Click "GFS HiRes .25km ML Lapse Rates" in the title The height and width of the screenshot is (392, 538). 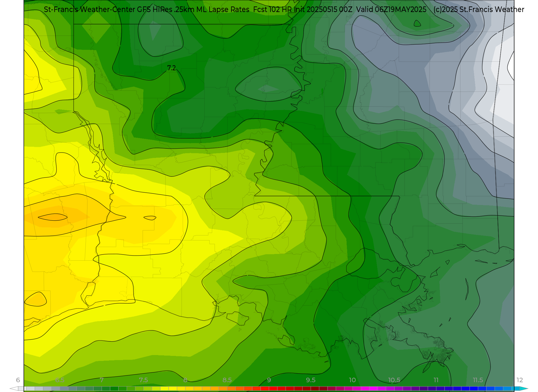193,10
